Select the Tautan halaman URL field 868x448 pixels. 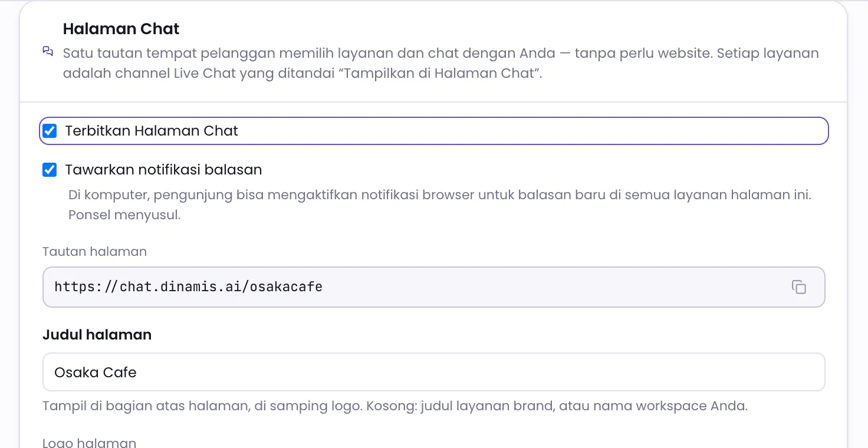pyautogui.click(x=434, y=287)
